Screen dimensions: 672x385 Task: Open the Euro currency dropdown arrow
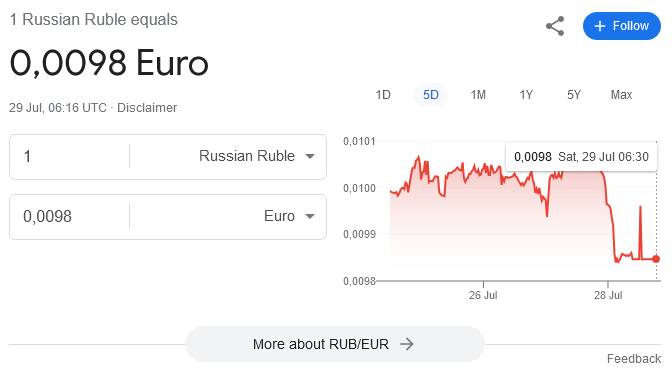coord(310,217)
